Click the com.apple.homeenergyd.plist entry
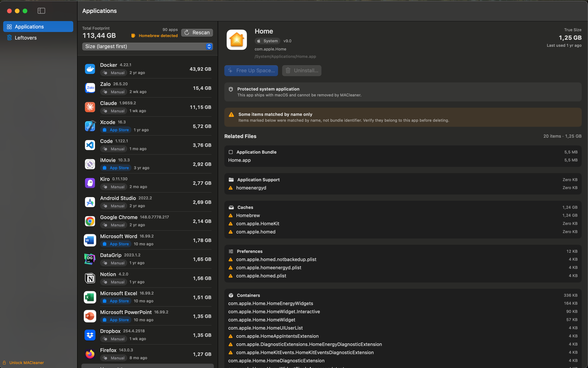Viewport: 588px width, 368px height. tap(403, 268)
